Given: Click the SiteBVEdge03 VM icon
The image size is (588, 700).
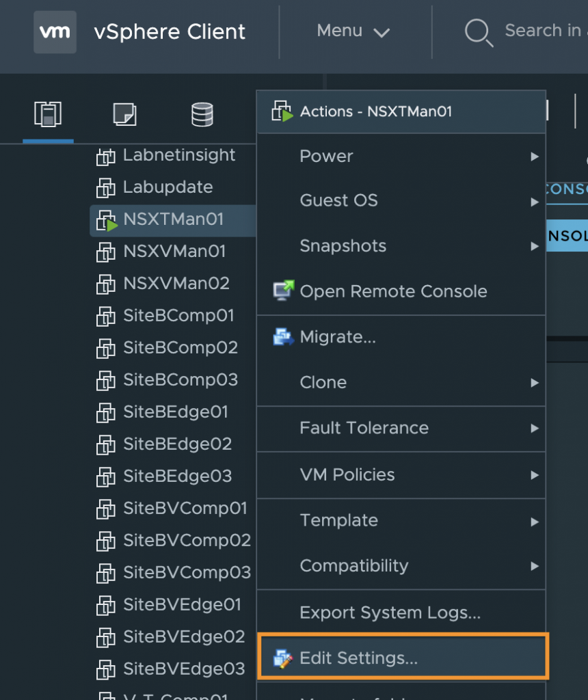Looking at the screenshot, I should tap(106, 670).
